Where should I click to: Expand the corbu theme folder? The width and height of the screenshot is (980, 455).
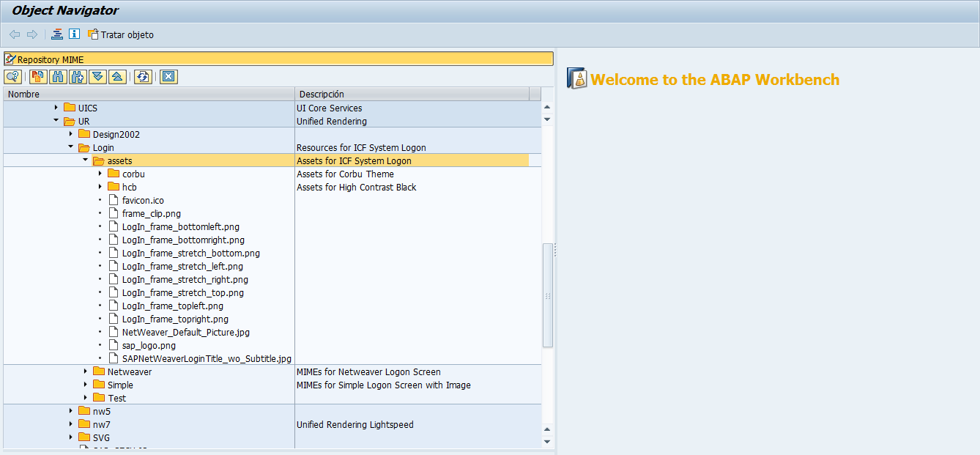click(100, 174)
